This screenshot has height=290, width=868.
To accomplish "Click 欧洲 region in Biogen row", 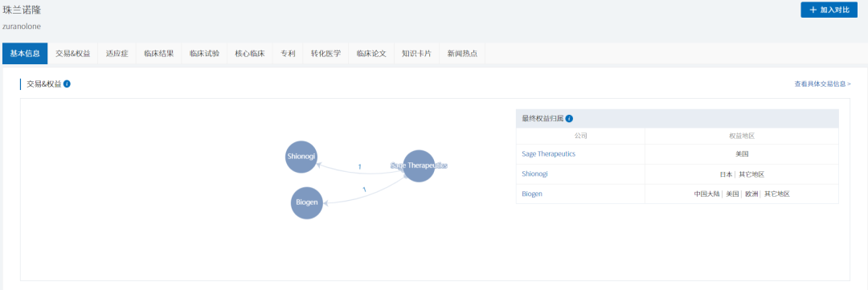I will click(751, 194).
